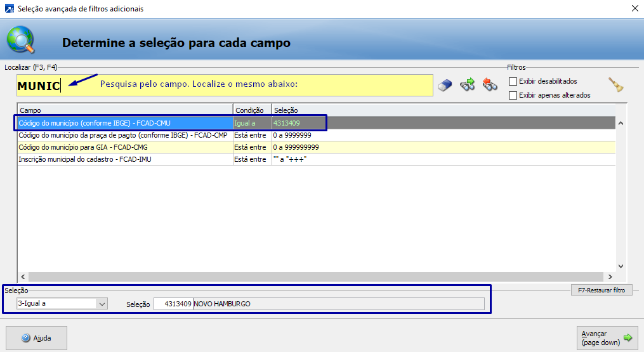Click the globe magnifier icon in header
The width and height of the screenshot is (644, 352).
[20, 39]
